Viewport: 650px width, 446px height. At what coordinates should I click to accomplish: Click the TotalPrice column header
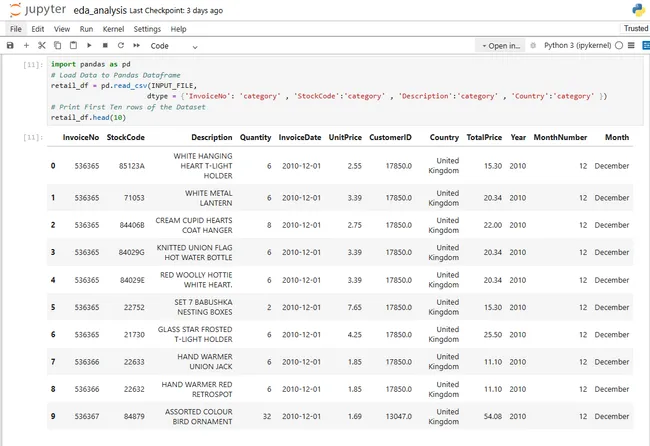(x=484, y=137)
